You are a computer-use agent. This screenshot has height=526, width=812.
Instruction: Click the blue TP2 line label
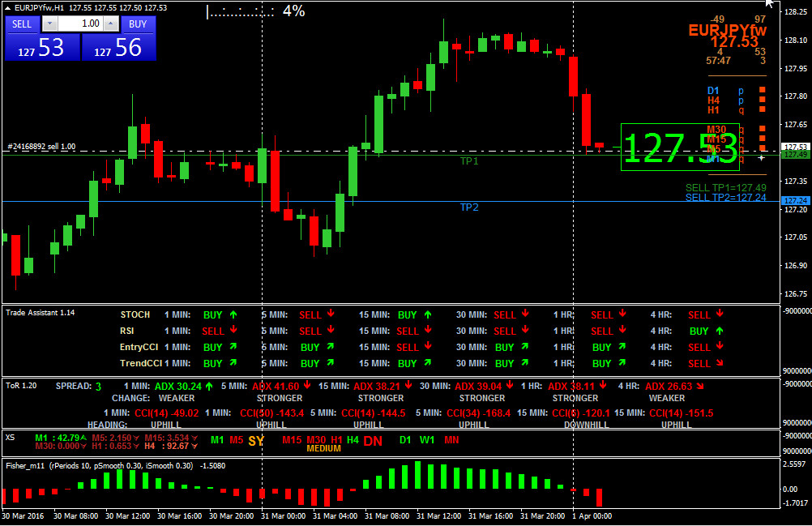(469, 207)
